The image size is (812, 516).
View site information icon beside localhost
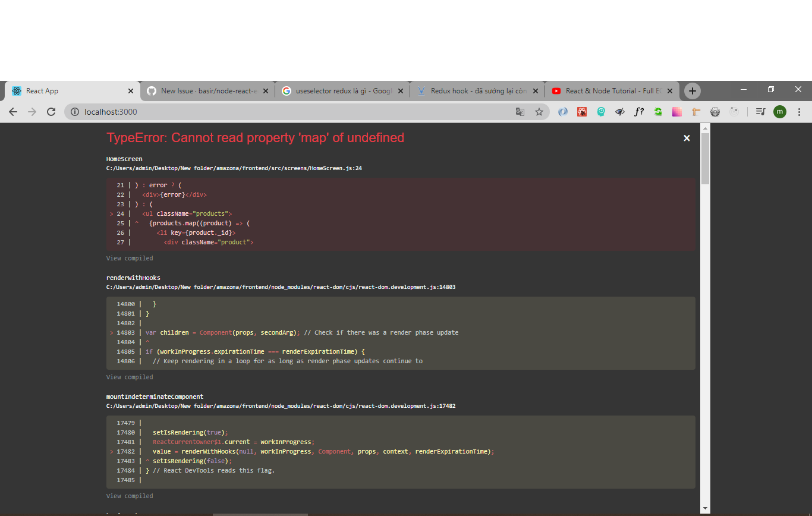click(75, 112)
